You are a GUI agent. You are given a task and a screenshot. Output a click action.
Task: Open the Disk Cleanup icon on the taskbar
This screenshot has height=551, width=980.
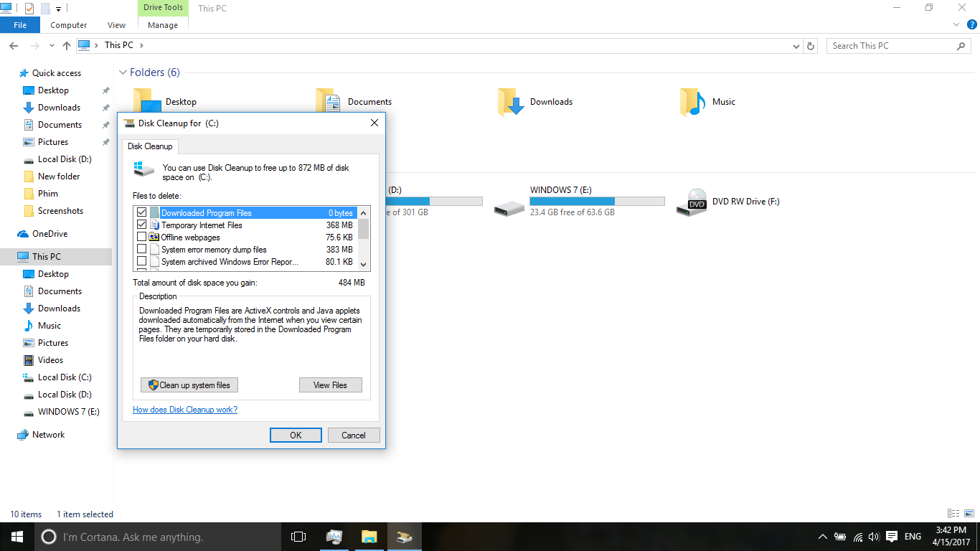click(x=404, y=536)
